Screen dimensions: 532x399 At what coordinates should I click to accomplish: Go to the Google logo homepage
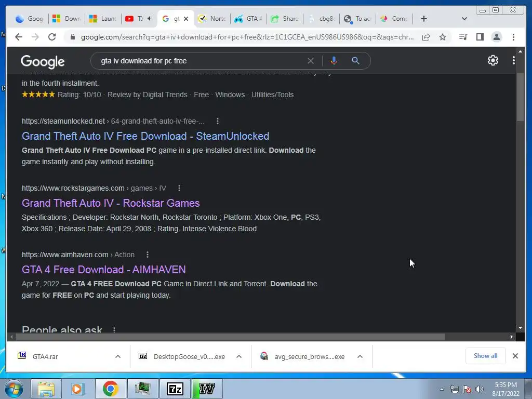point(43,61)
